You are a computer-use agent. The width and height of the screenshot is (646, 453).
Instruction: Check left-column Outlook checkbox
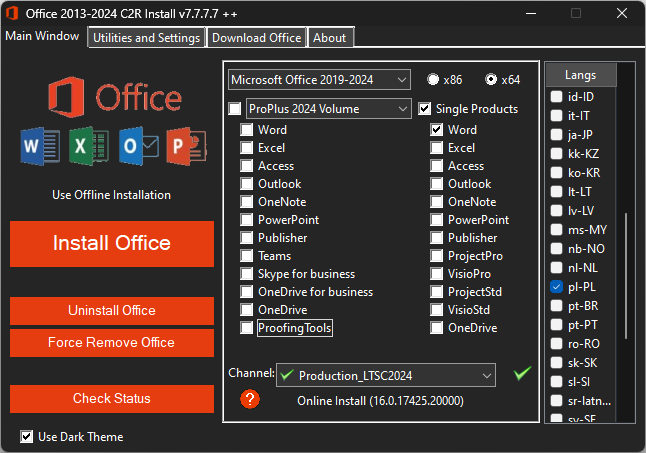246,184
